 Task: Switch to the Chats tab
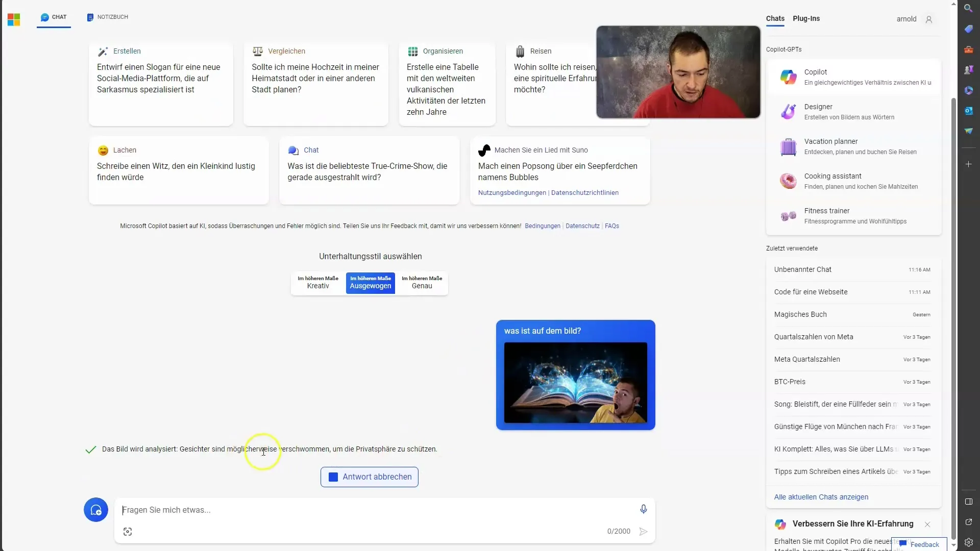775,18
